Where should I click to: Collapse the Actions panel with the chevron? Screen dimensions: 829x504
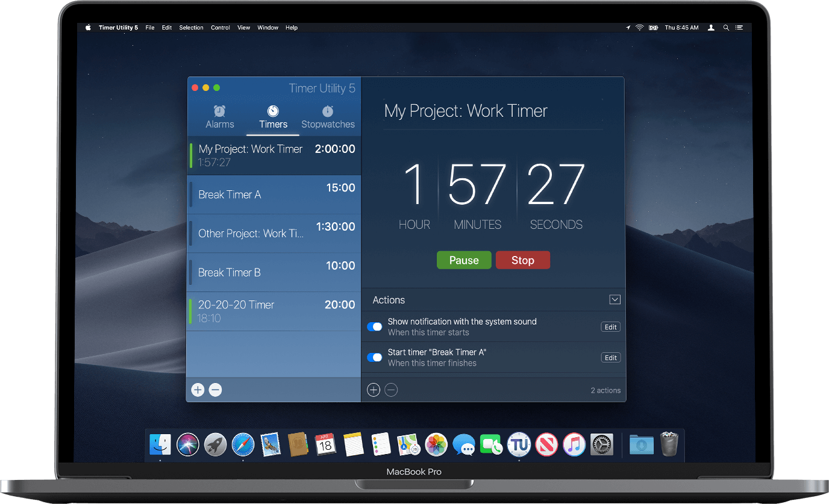click(615, 299)
